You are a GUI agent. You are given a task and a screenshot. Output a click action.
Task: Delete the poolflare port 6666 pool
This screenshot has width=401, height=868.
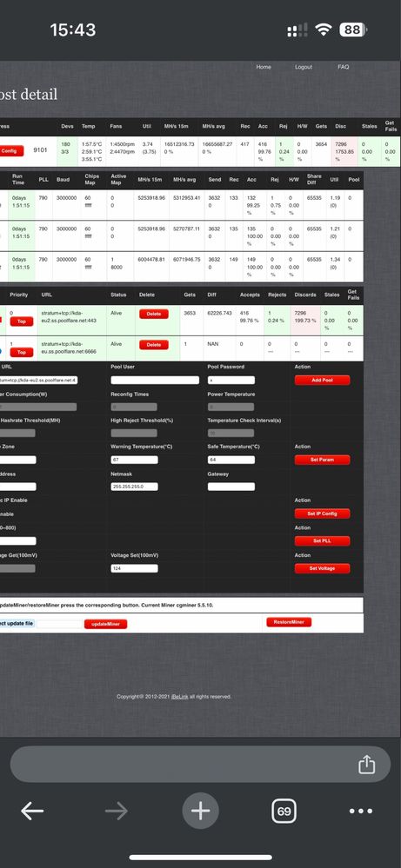click(154, 344)
